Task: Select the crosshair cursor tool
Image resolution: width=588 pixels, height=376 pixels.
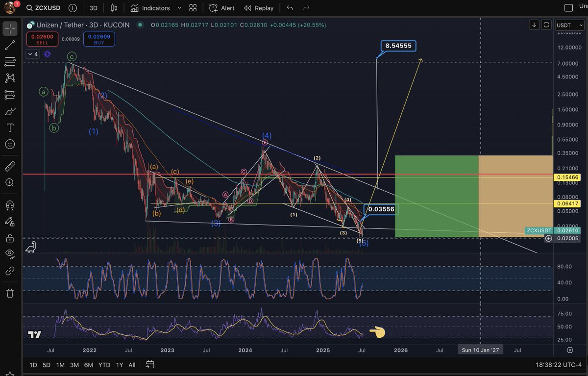Action: (x=9, y=29)
